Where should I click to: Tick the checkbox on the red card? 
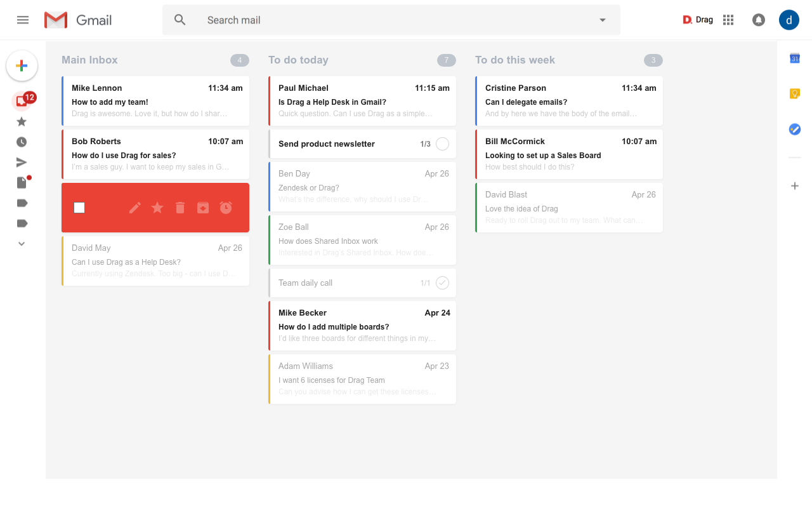tap(79, 208)
